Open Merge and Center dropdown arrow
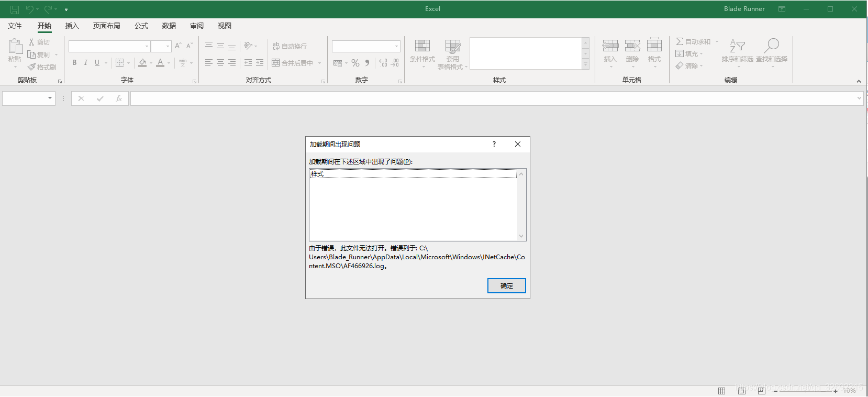The image size is (868, 397). point(319,63)
